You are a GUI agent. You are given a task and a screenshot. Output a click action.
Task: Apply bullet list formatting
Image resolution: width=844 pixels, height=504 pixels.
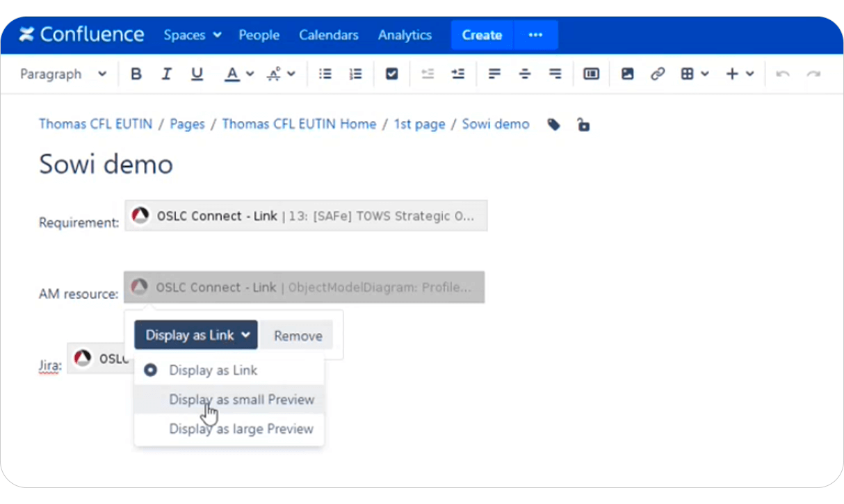click(x=325, y=74)
